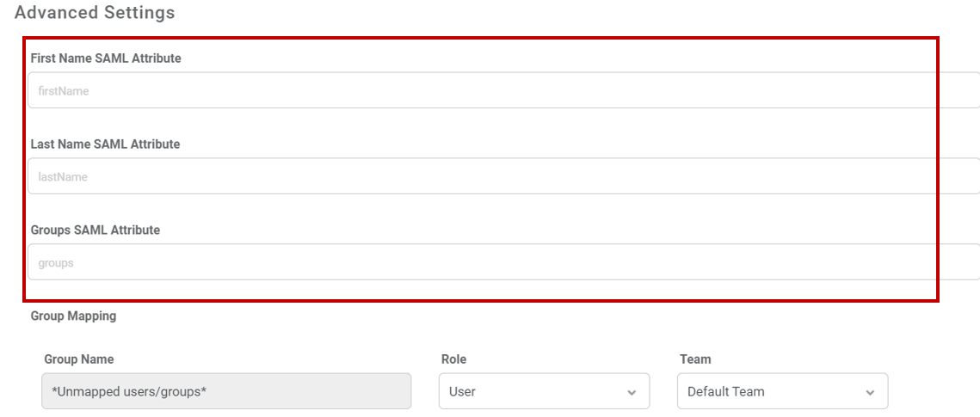
Task: Click the Advanced Settings heading
Action: click(x=95, y=13)
